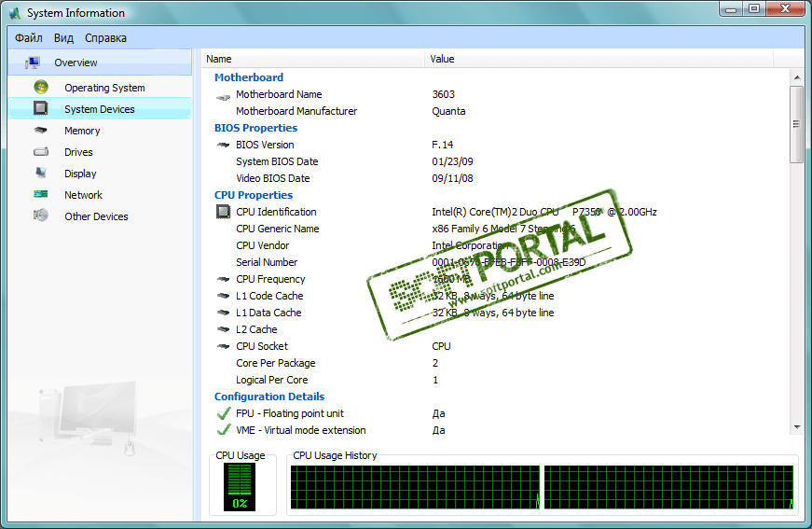Click the CPU Usage 0% meter
Viewport: 812px width, 529px height.
point(240,487)
